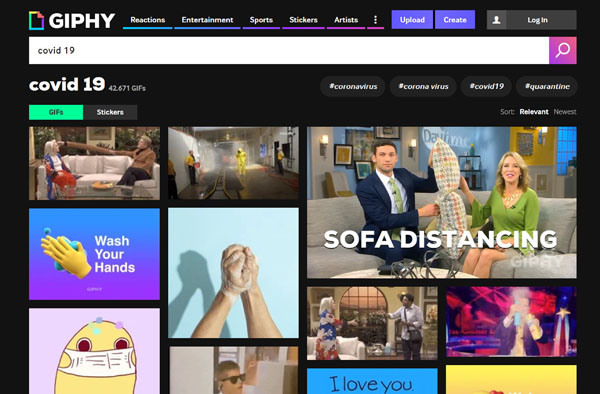Select the #covid19 tag
This screenshot has height=394, width=600.
(x=486, y=86)
